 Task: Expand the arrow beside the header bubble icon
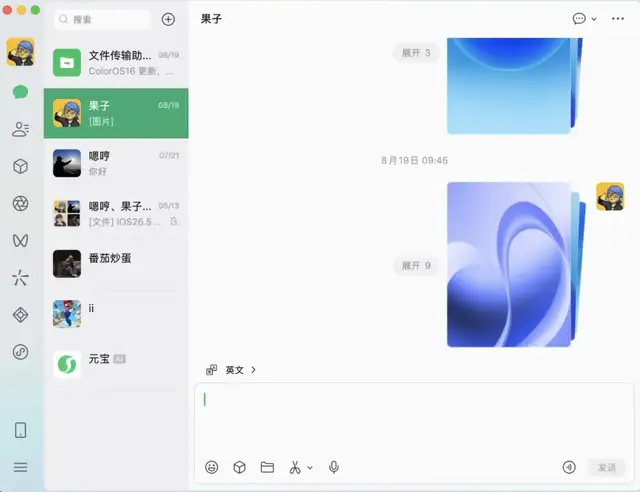pos(594,19)
